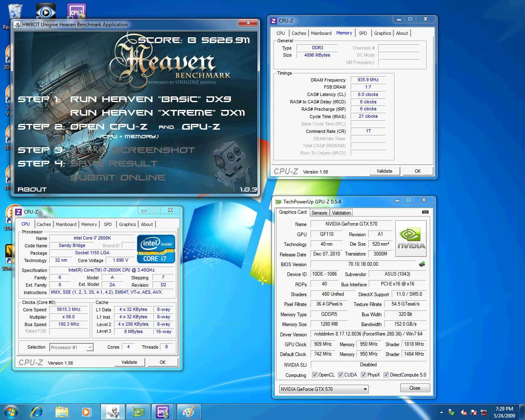The width and height of the screenshot is (525, 420).
Task: Click the GPU-Z screenshot camera icon
Action: tap(425, 212)
